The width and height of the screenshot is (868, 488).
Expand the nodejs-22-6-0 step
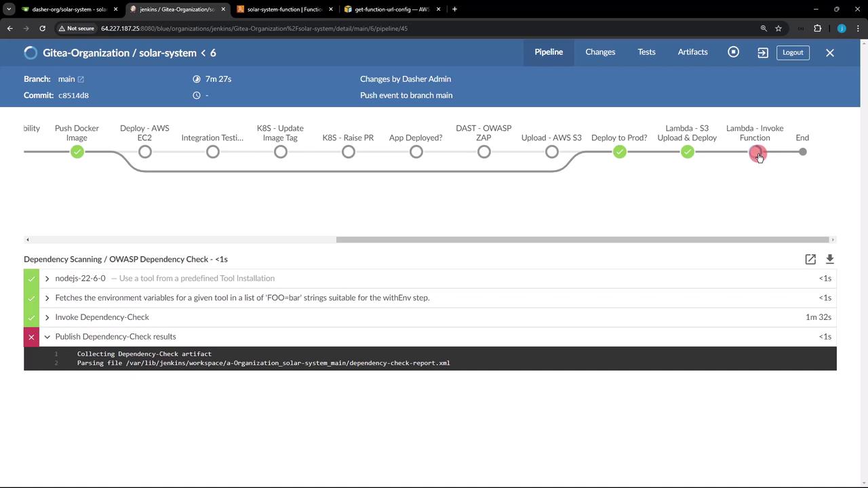47,279
